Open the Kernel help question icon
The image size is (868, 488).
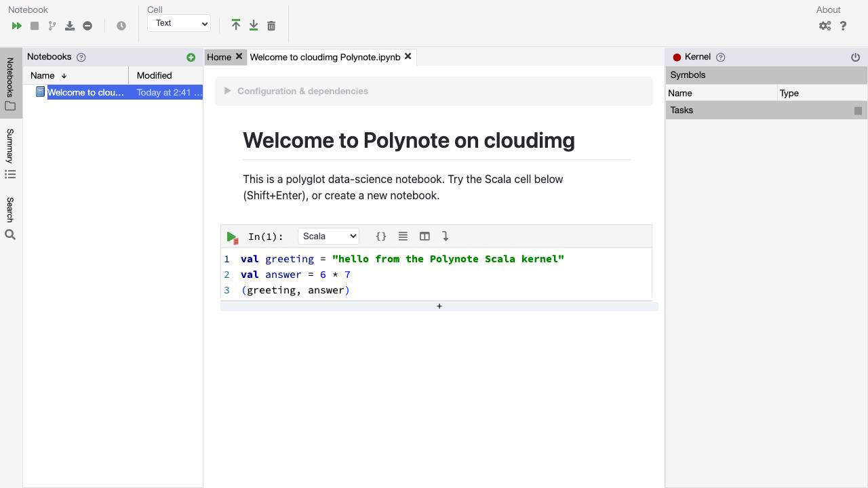pyautogui.click(x=721, y=58)
